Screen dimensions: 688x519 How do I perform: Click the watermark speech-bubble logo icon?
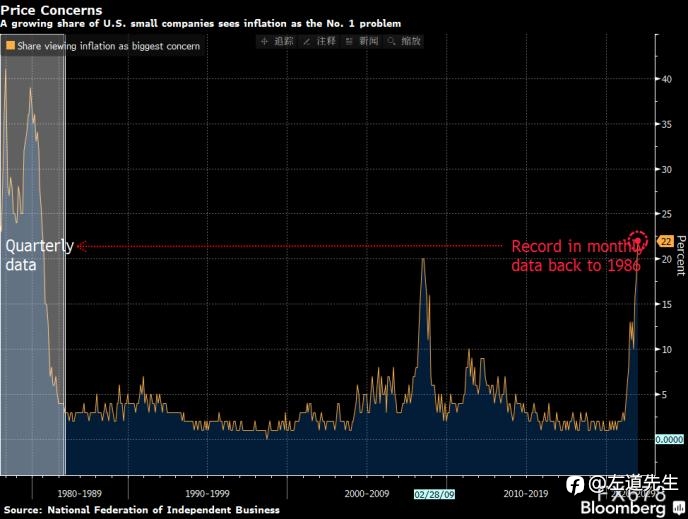575,485
